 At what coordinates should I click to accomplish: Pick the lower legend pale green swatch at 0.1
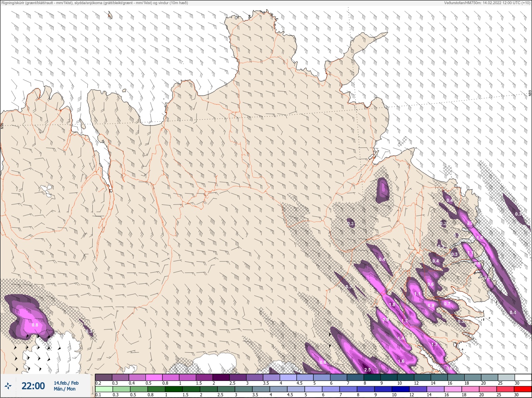[103, 389]
